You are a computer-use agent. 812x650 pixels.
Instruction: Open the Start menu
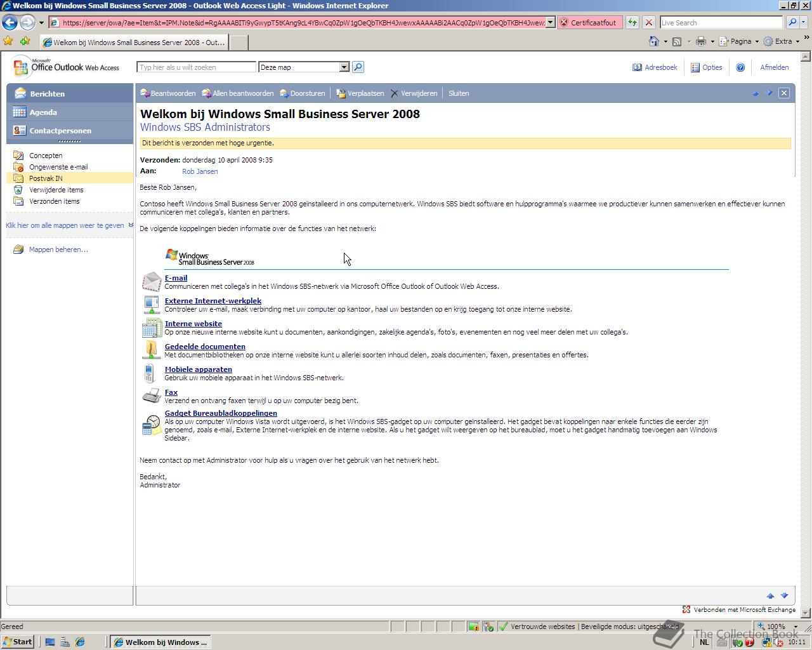coord(17,642)
